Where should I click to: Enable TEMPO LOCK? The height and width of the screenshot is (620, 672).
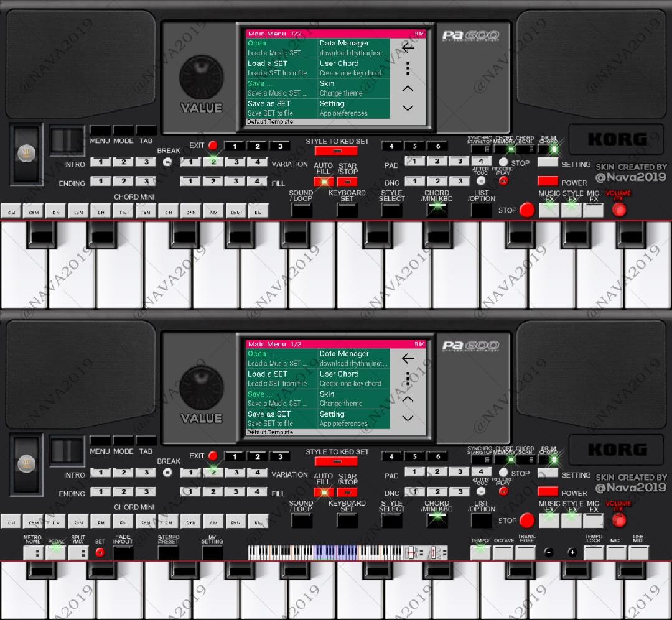coord(594,552)
